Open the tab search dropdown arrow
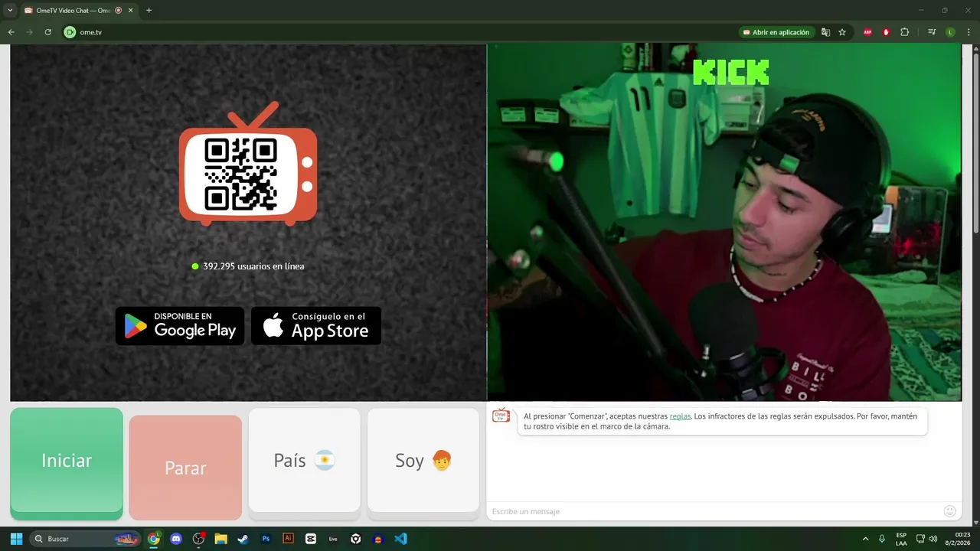The width and height of the screenshot is (980, 551). click(x=10, y=11)
